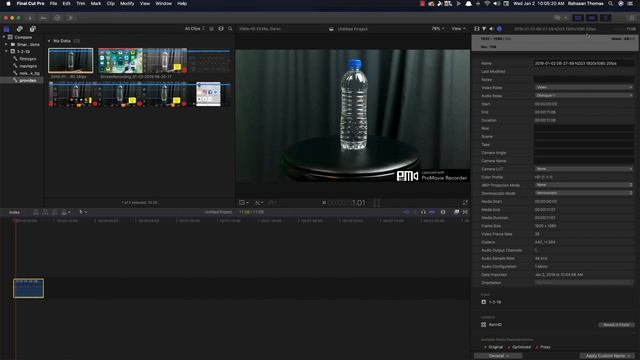Open the Effects browser icon
Image resolution: width=640 pixels, height=360 pixels.
click(x=457, y=212)
